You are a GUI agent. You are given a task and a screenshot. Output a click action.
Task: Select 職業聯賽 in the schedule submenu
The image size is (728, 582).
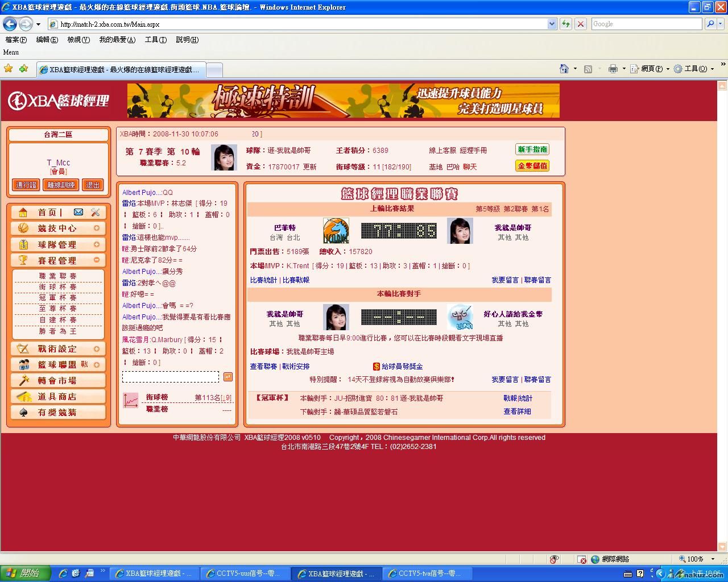(58, 276)
